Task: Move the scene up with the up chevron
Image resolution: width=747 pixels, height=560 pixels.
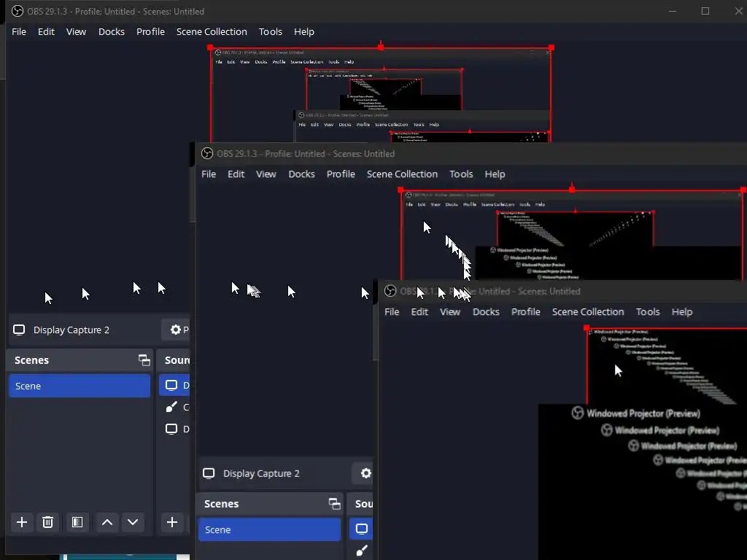Action: coord(107,522)
